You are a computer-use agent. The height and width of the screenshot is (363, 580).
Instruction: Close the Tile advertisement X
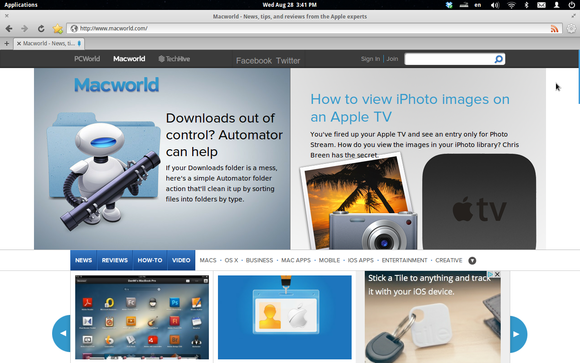[x=498, y=274]
